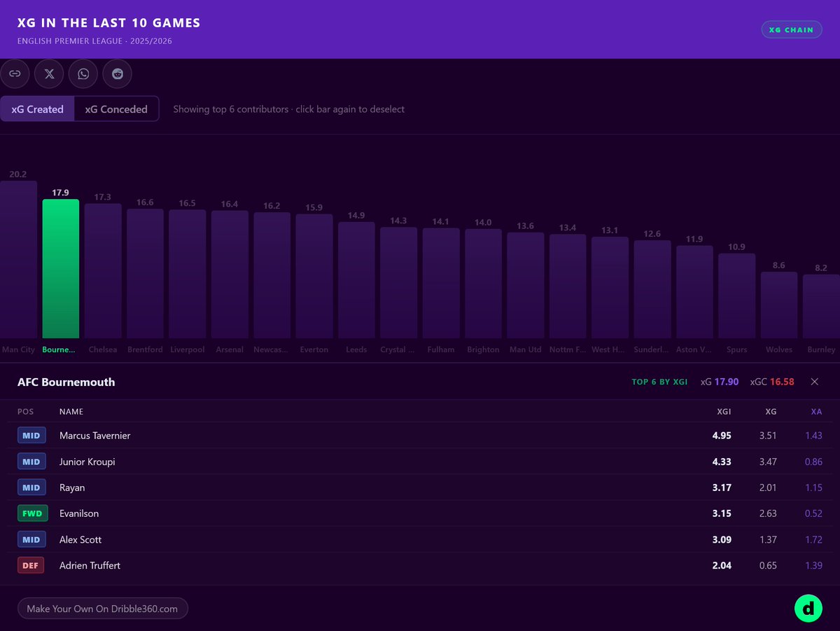Click player name Junior Kroupi

87,462
